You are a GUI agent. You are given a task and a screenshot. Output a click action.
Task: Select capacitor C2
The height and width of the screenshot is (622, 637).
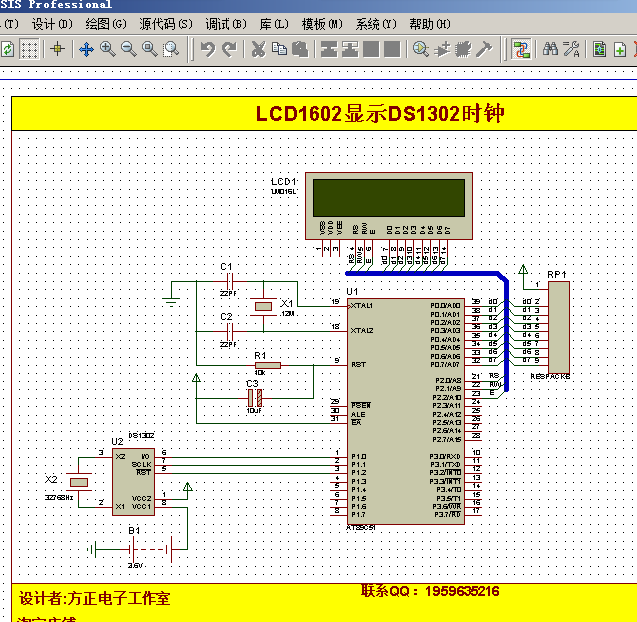coord(230,332)
